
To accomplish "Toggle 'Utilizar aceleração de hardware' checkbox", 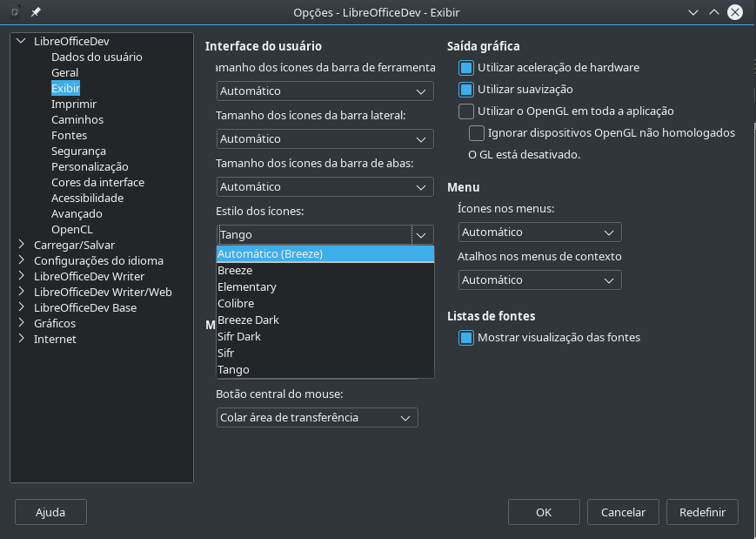I will point(465,68).
